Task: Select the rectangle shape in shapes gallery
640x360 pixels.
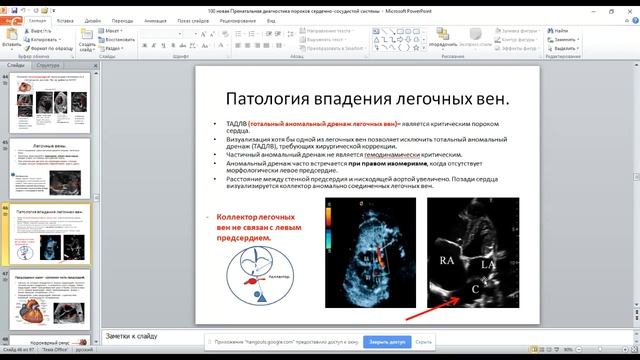Action: pos(400,31)
